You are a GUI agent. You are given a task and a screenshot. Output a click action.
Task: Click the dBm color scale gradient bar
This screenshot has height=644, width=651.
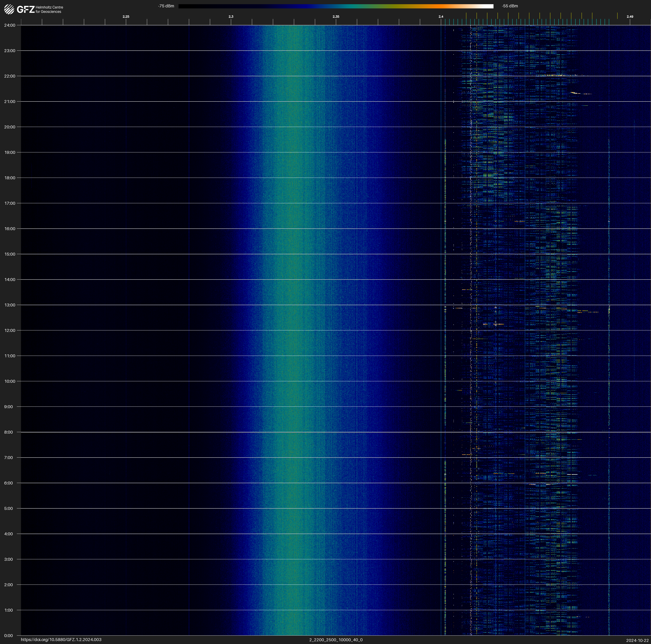336,6
